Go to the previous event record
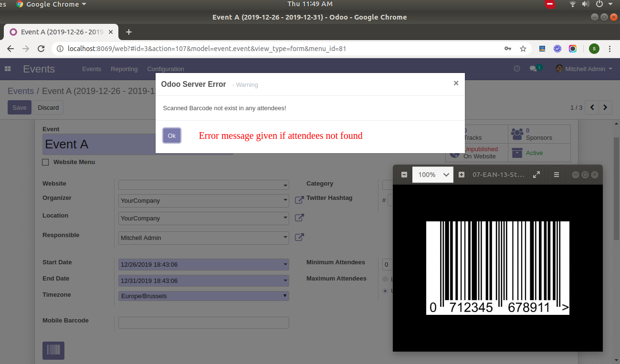The height and width of the screenshot is (364, 620). (x=592, y=107)
